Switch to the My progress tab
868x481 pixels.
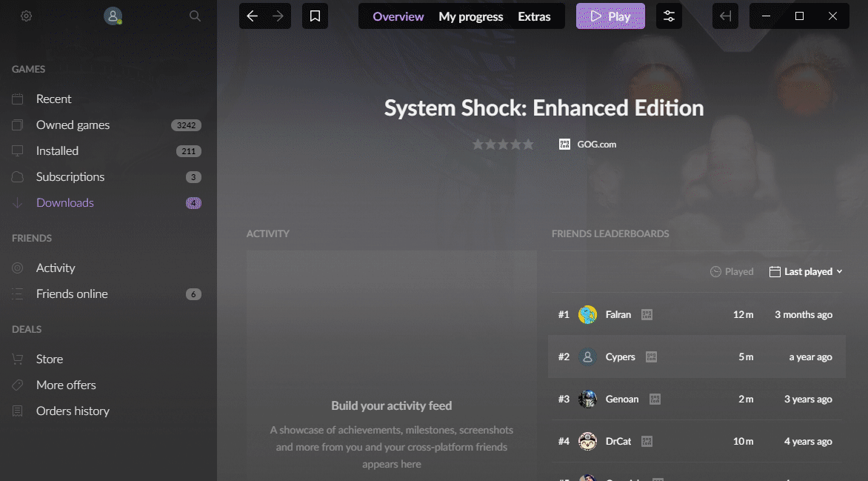(470, 16)
